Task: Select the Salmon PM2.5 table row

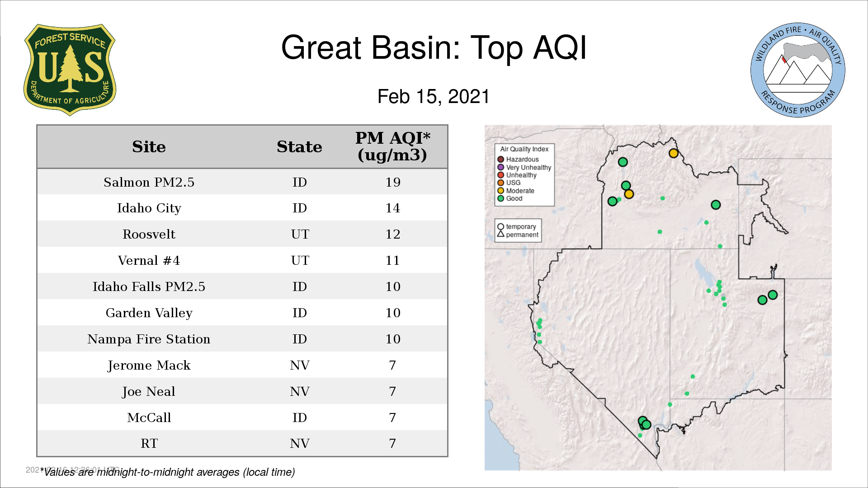Action: [x=242, y=182]
